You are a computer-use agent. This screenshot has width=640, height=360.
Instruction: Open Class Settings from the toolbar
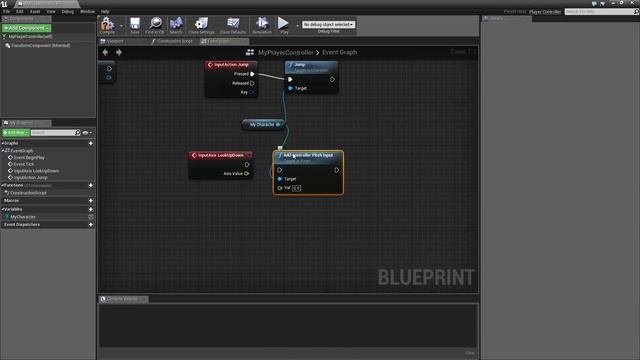pos(201,25)
